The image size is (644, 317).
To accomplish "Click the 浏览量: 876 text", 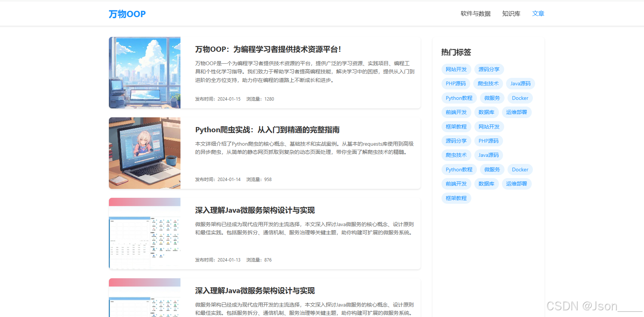I will (259, 260).
